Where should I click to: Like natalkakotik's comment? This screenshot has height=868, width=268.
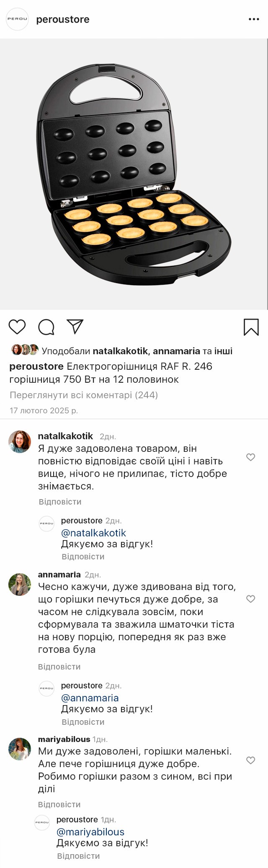click(x=250, y=457)
